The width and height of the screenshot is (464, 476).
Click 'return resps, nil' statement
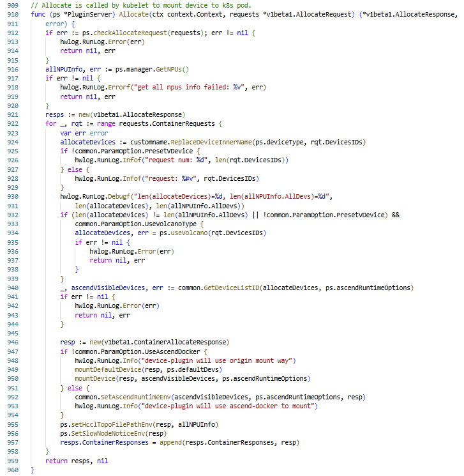click(x=77, y=461)
